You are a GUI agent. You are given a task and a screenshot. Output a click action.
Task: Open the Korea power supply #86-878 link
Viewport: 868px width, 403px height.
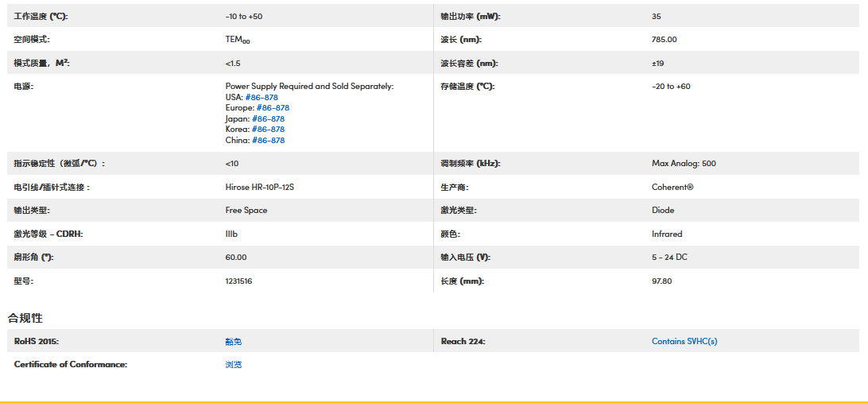[x=268, y=130]
